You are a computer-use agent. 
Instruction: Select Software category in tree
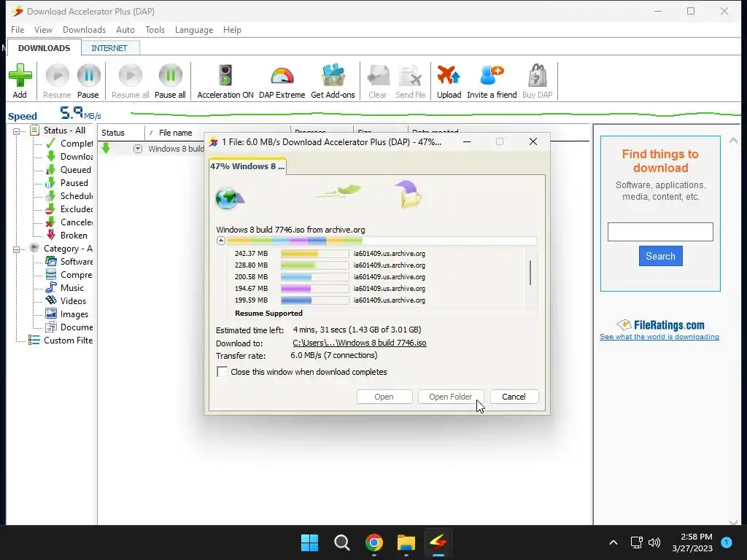(69, 262)
